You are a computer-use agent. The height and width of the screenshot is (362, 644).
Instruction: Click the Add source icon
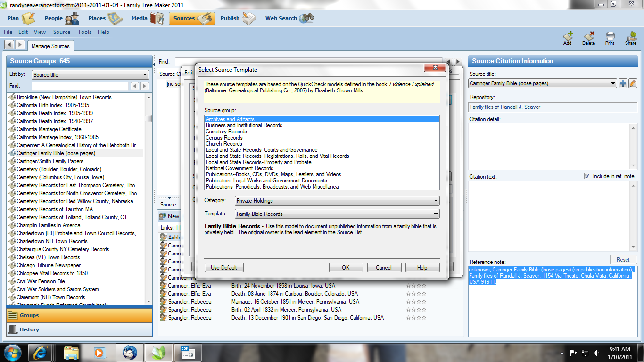[x=568, y=38]
